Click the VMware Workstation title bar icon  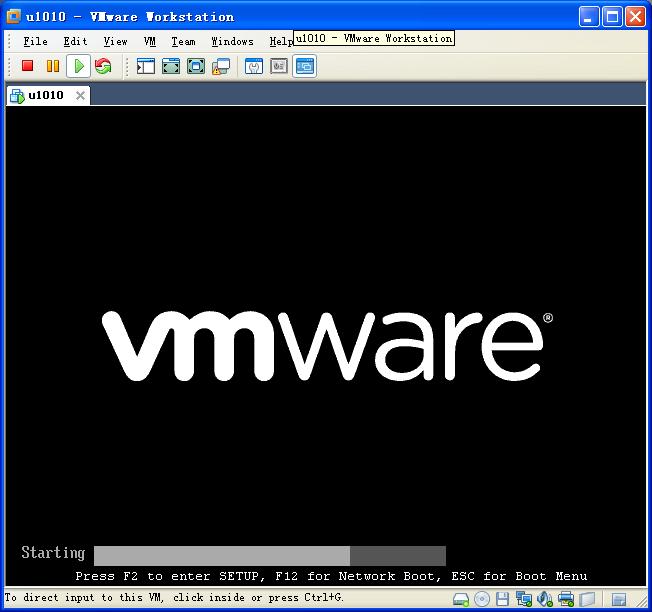coord(13,16)
